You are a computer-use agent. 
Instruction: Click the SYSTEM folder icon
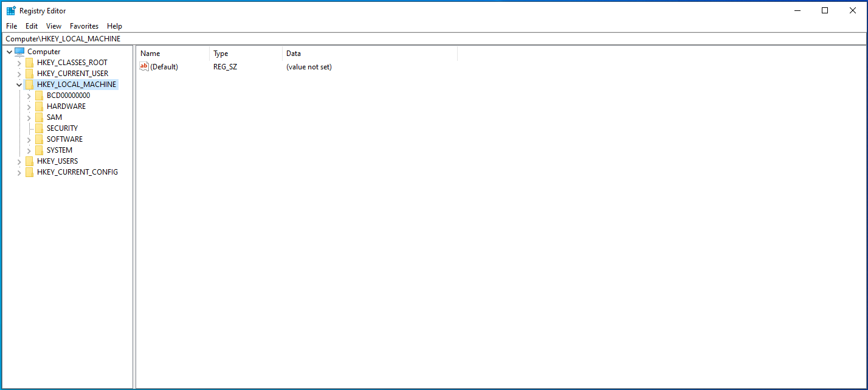[39, 150]
